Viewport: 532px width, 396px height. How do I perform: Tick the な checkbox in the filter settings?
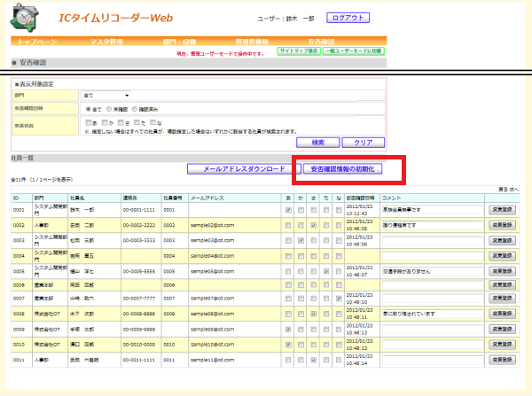pos(153,122)
